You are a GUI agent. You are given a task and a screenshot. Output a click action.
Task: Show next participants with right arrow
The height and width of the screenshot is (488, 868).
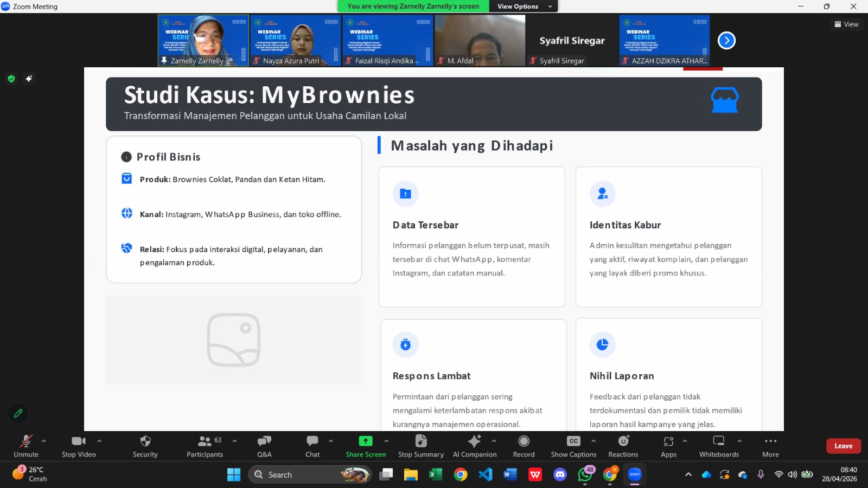pyautogui.click(x=726, y=41)
